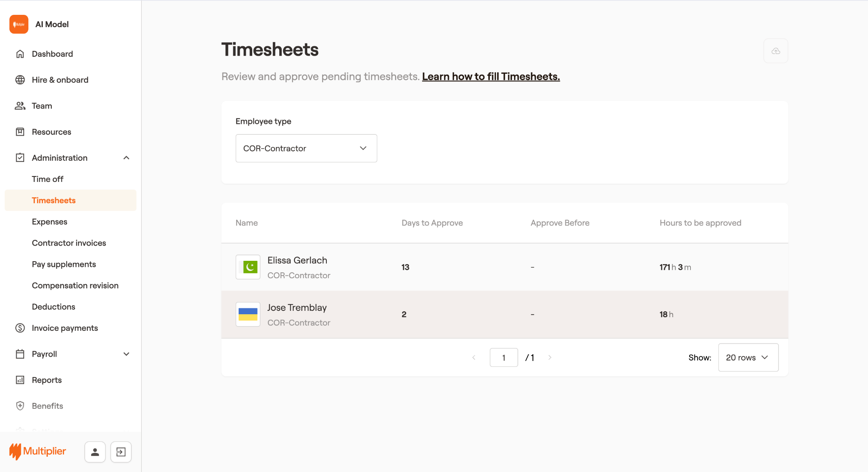The width and height of the screenshot is (868, 472).
Task: Go to Expenses in the sidebar
Action: [x=50, y=222]
